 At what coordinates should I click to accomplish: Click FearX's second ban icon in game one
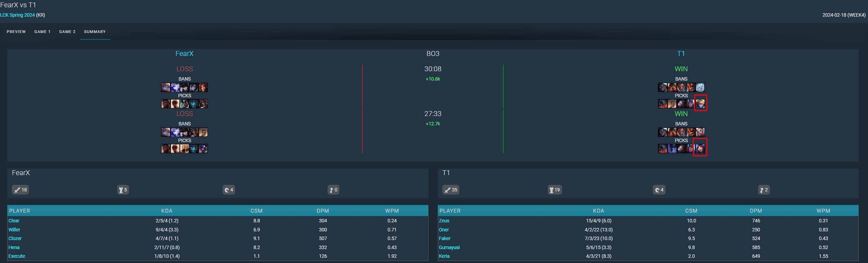[x=175, y=87]
